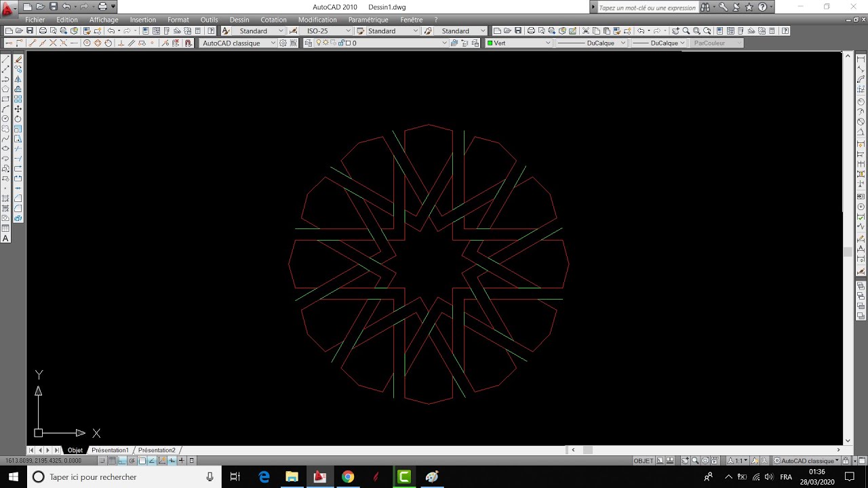Toggle layer 0 on/off lightbulb

click(318, 43)
